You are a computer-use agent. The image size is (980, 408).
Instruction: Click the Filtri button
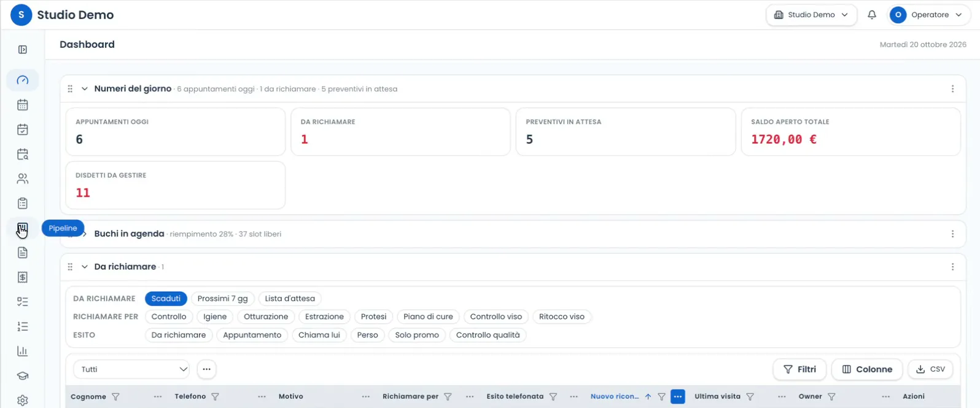click(799, 369)
